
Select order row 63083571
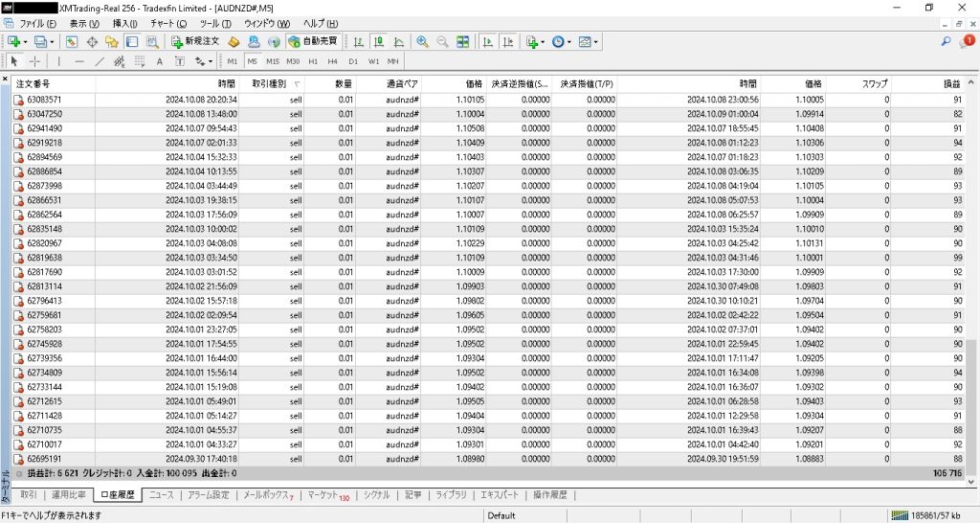click(45, 100)
